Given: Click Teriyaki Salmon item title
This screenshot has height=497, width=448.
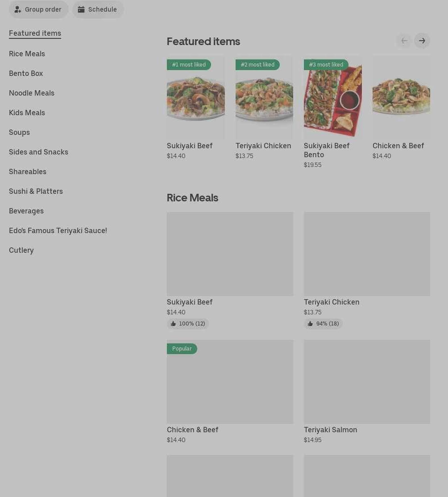Looking at the screenshot, I should (x=330, y=430).
